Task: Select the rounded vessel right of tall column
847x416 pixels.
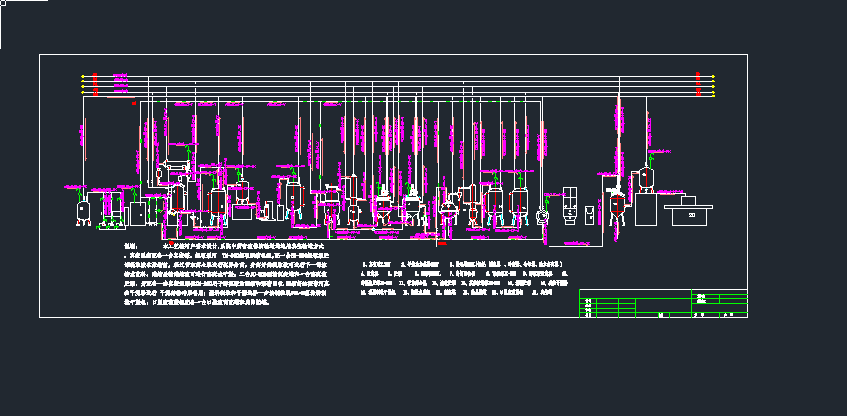Action: pos(647,178)
